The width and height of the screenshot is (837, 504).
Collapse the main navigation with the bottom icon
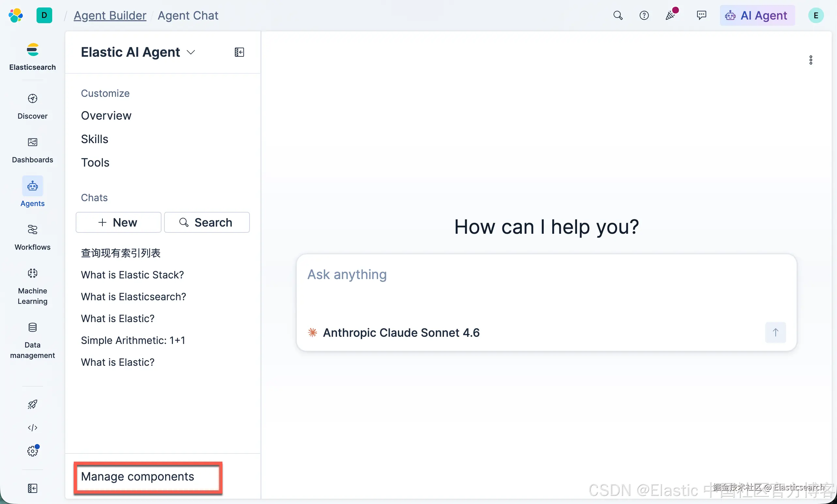(x=33, y=488)
